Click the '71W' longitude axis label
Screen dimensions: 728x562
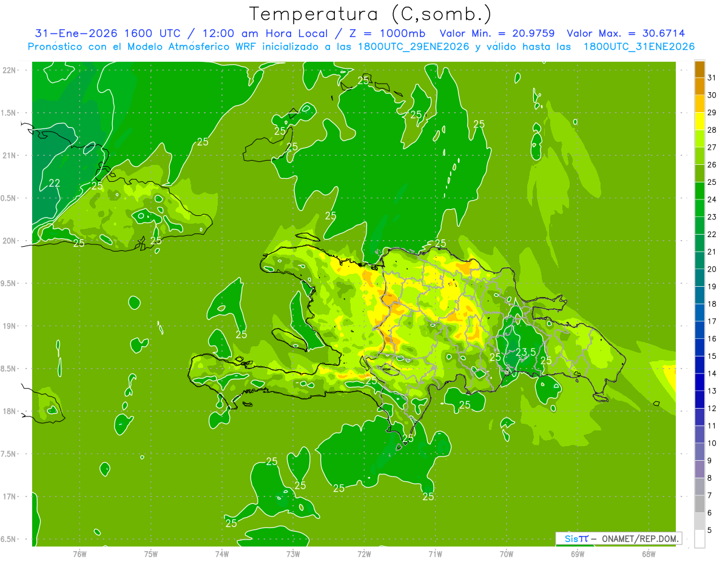[x=435, y=554]
